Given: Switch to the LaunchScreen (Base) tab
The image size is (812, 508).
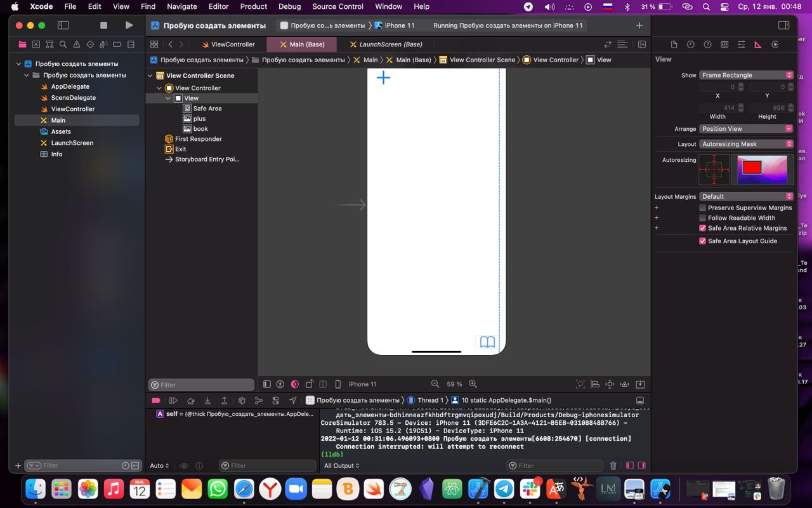Looking at the screenshot, I should 386,44.
